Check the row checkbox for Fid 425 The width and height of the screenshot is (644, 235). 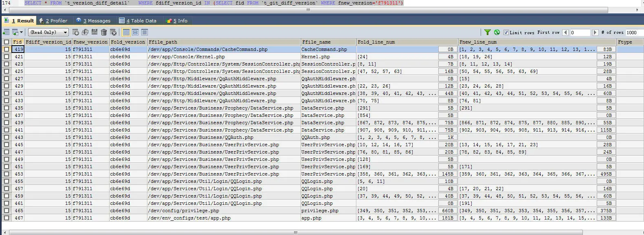7,71
